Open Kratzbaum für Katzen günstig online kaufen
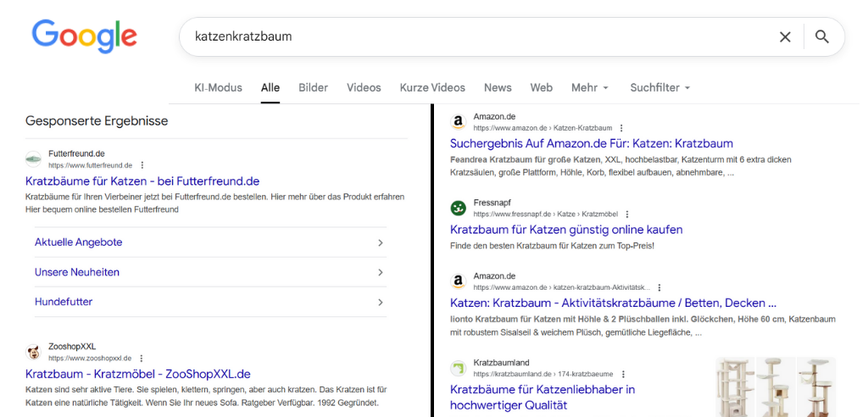Image resolution: width=868 pixels, height=417 pixels. (566, 230)
